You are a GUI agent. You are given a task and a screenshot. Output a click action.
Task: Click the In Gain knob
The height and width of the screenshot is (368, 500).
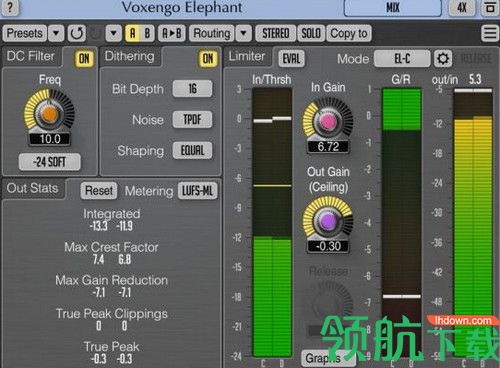[328, 122]
